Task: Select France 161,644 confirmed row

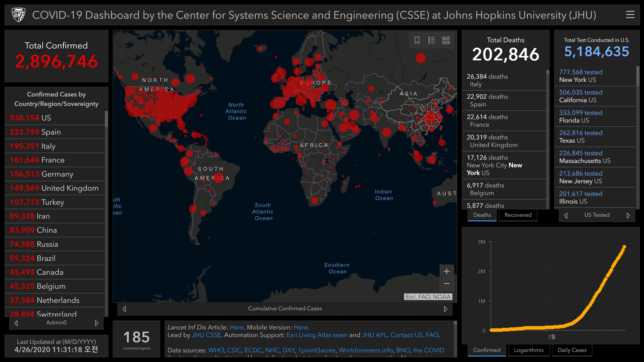Action: click(x=55, y=160)
